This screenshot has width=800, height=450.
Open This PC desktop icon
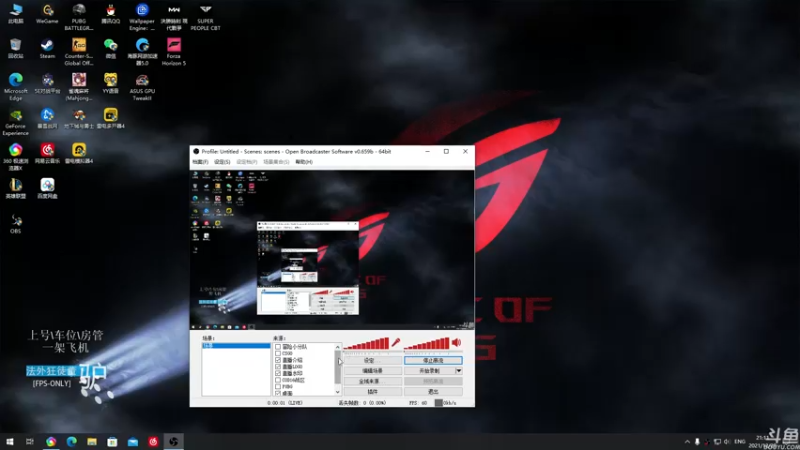point(15,14)
